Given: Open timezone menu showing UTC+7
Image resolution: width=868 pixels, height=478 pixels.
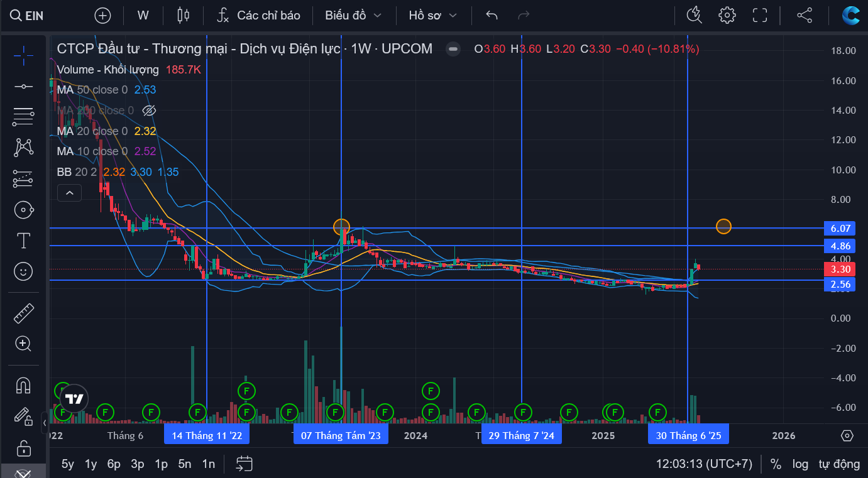Looking at the screenshot, I should click(704, 464).
